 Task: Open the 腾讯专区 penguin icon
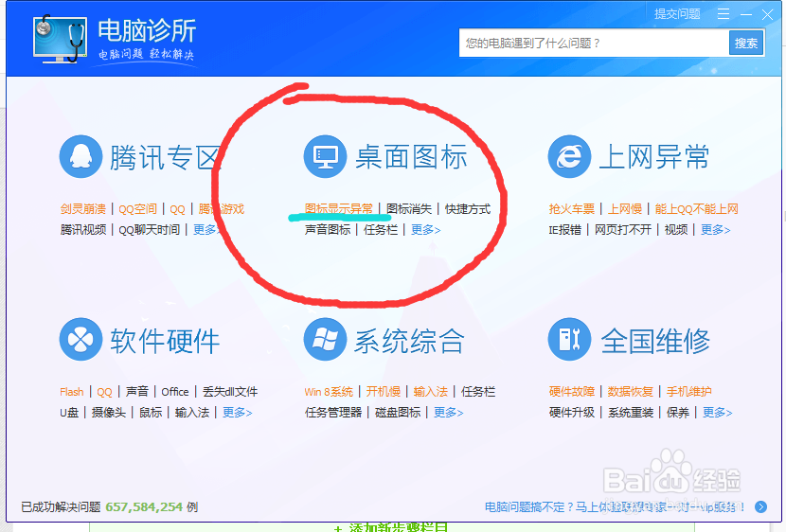tap(80, 156)
